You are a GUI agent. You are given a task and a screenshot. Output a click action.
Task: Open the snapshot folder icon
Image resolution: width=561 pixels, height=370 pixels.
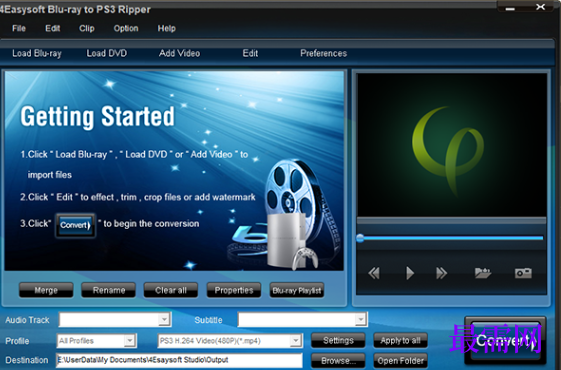[x=483, y=273]
